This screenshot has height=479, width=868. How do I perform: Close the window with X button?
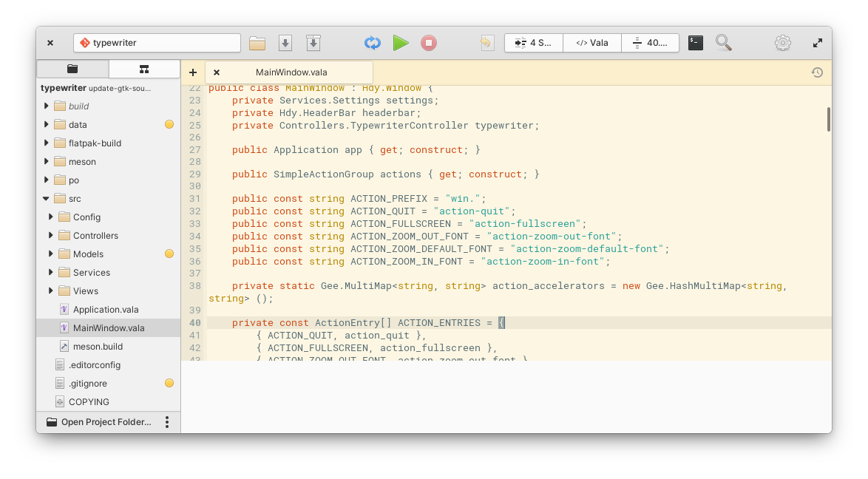[x=50, y=43]
